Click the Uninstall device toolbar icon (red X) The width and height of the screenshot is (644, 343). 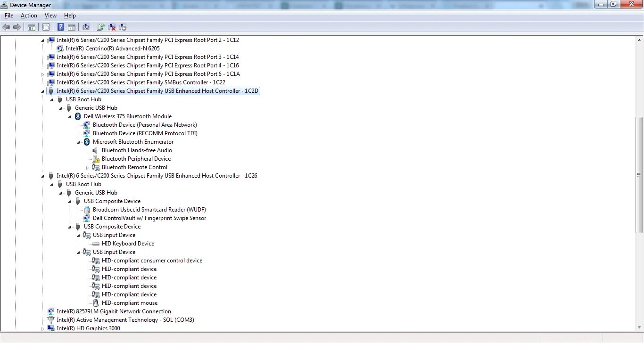coord(112,27)
